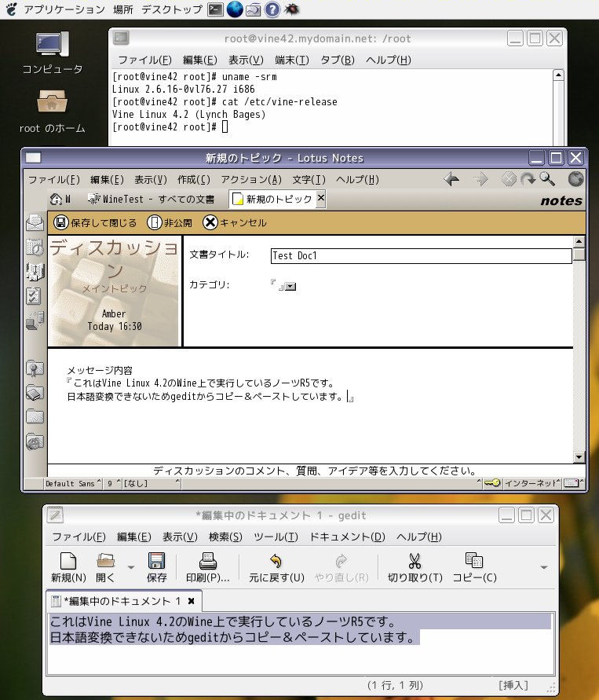The height and width of the screenshot is (700, 599).
Task: Expand gedit recent files dropdown arrow
Action: pyautogui.click(x=130, y=567)
